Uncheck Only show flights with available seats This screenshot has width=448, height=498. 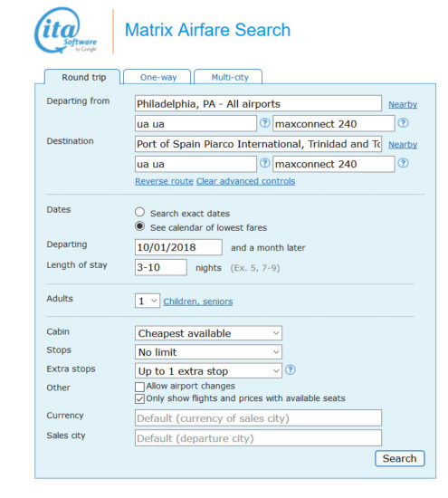(x=139, y=399)
